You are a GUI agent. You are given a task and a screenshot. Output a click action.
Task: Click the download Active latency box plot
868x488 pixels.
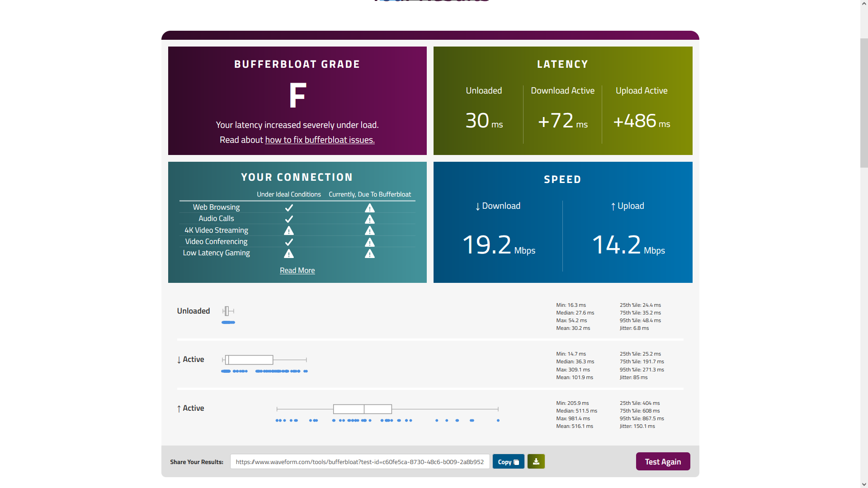tap(264, 360)
